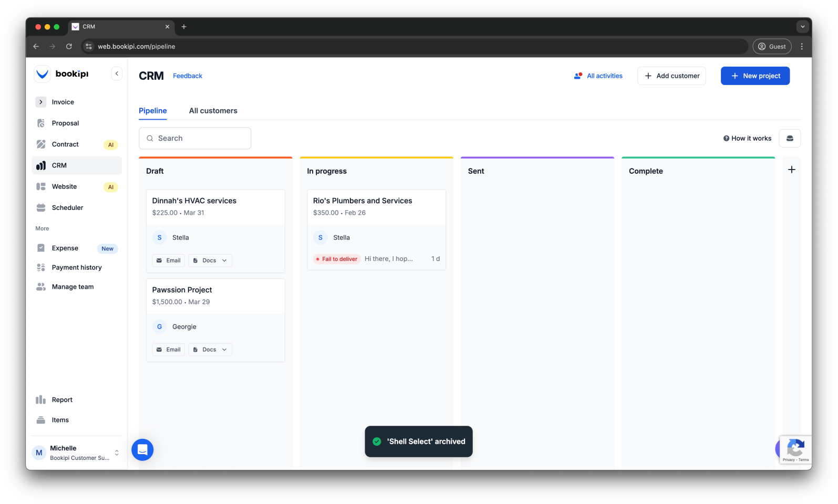Click the reCAPTCHA badge
838x504 pixels.
point(795,450)
